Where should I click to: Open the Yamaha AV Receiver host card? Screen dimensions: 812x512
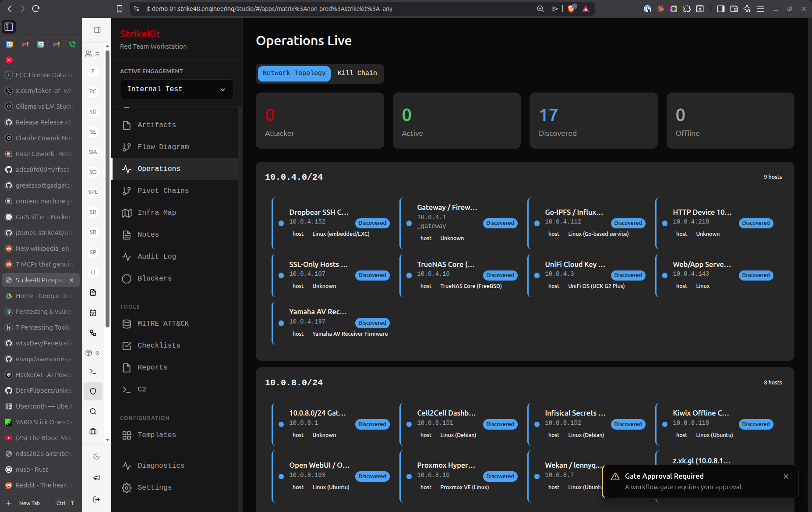(332, 323)
